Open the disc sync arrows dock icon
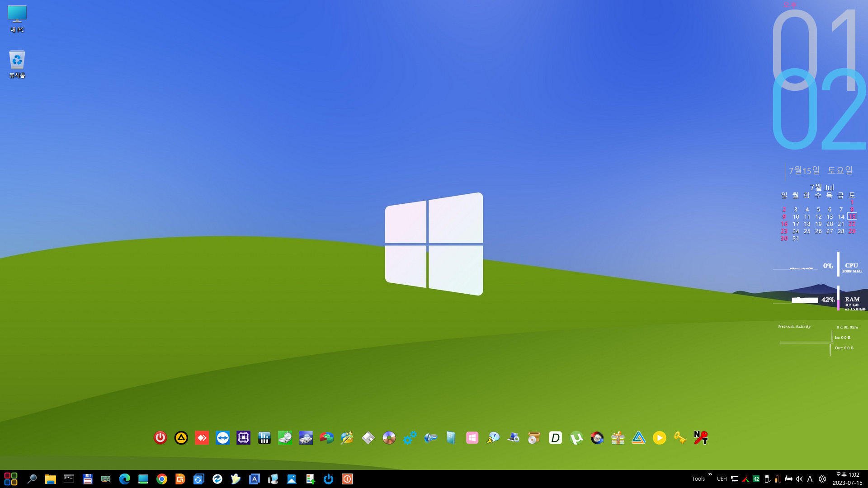Viewport: 868px width, 488px height. 597,437
